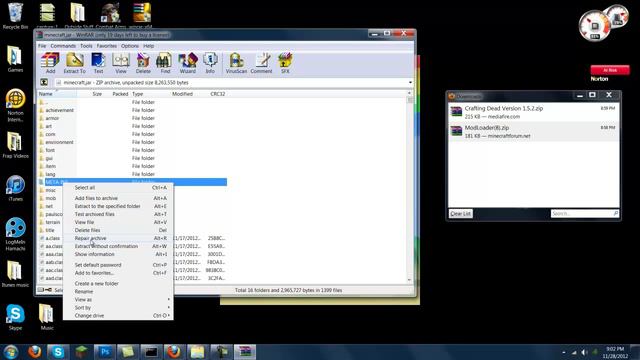Open the Wizard toolbar icon
The height and width of the screenshot is (360, 640).
pyautogui.click(x=188, y=63)
